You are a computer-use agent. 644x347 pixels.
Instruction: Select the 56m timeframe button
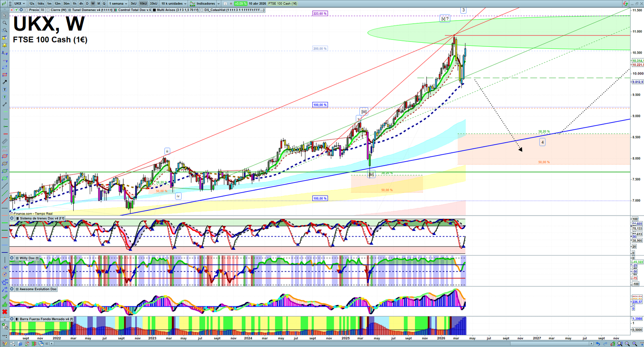[x=66, y=4]
